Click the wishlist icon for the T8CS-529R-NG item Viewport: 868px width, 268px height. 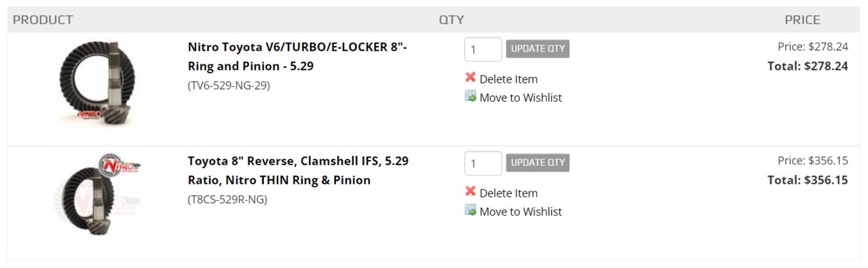[x=470, y=210]
